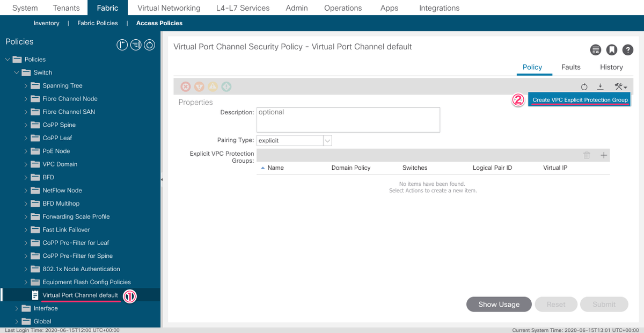Click the orange major fault icon
This screenshot has height=333, width=644.
click(x=199, y=86)
